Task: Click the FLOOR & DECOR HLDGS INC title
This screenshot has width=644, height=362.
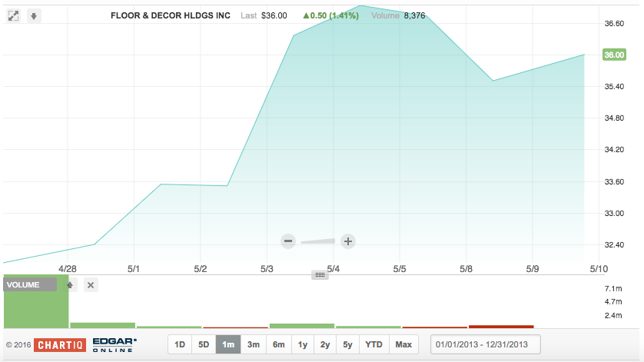Action: [x=171, y=15]
